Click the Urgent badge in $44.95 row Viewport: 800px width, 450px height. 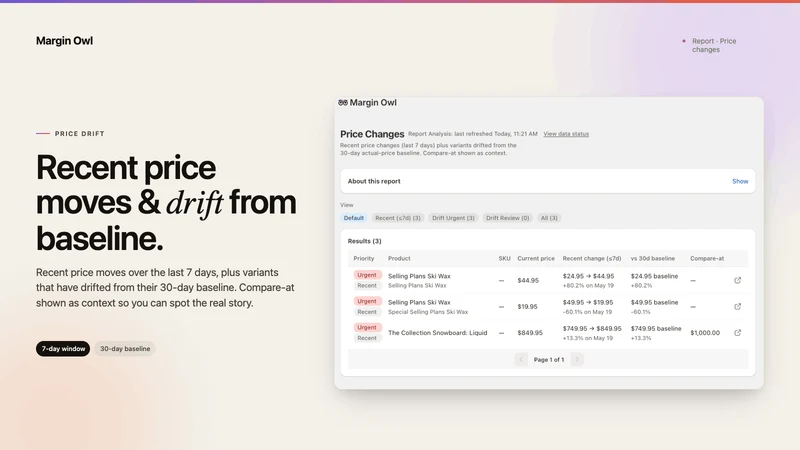point(367,275)
